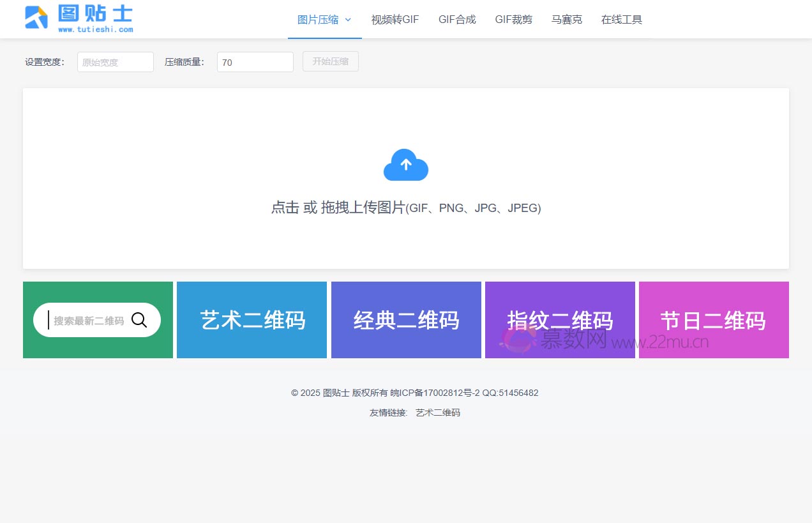Open the footer 艺术二维码 friend link
The height and width of the screenshot is (523, 812).
point(437,413)
